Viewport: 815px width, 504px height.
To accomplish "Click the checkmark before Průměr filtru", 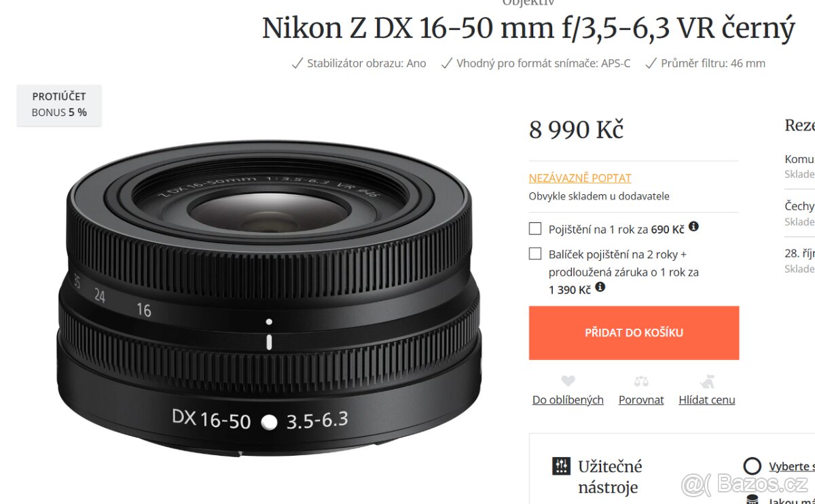I will point(651,63).
